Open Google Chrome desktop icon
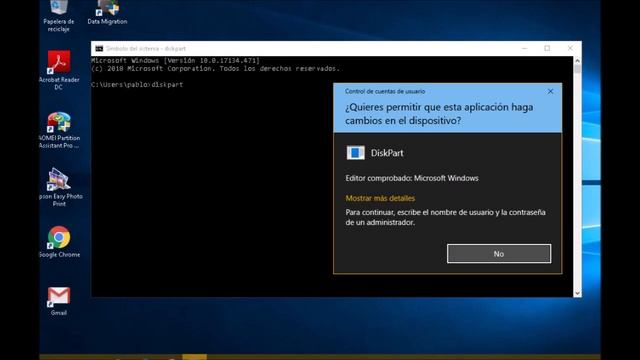The height and width of the screenshot is (360, 640). (x=59, y=242)
